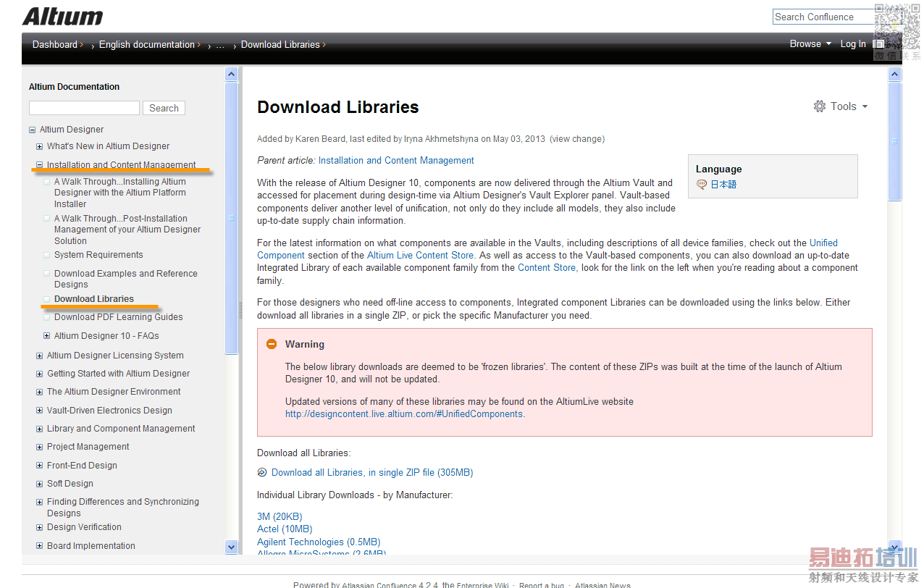Open Download Examples and Reference Designs

pos(126,279)
